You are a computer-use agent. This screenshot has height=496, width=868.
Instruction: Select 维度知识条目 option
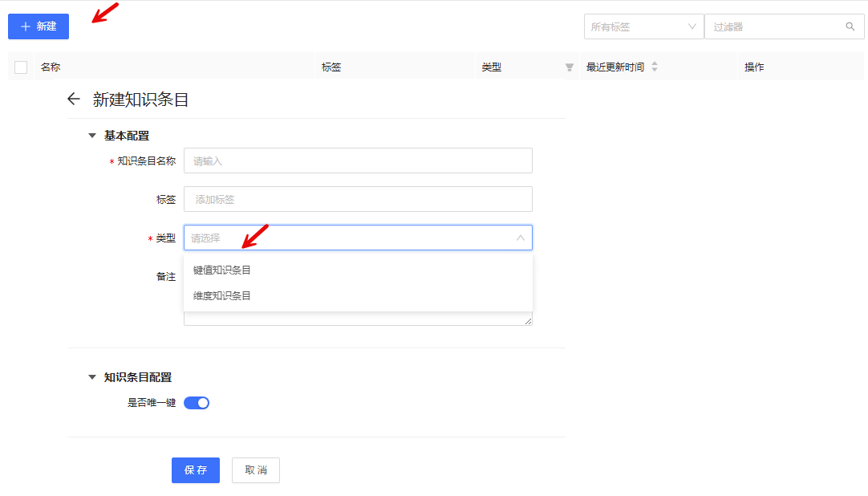point(222,296)
